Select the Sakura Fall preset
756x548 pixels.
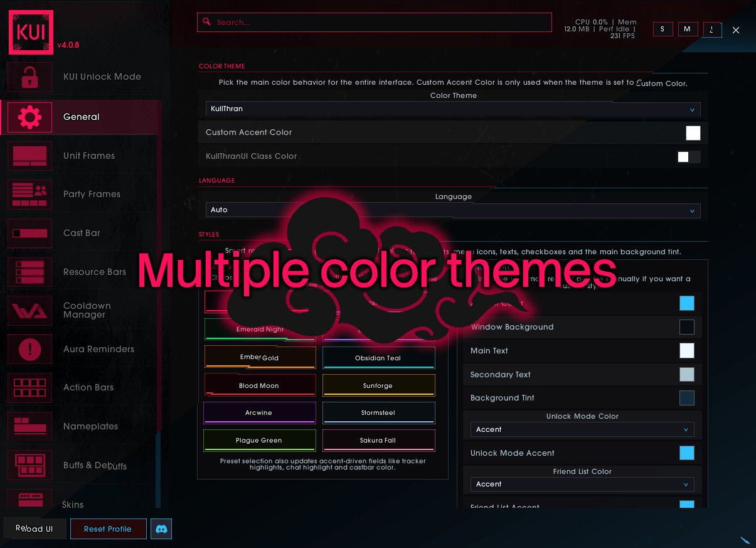[x=378, y=441]
